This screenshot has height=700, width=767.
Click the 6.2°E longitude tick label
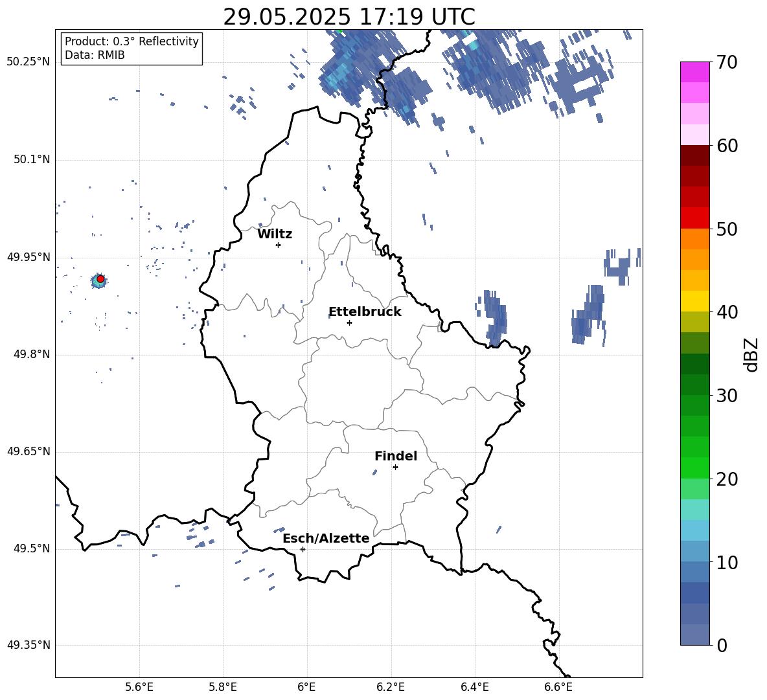(391, 687)
